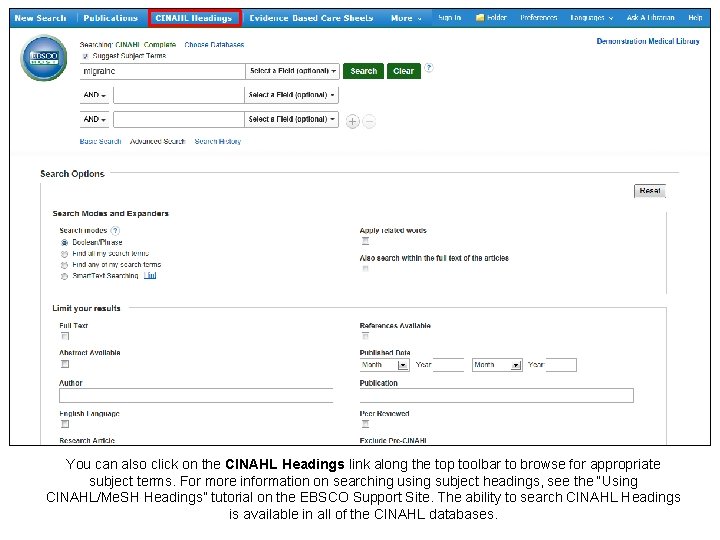Click the Reset button

[650, 191]
